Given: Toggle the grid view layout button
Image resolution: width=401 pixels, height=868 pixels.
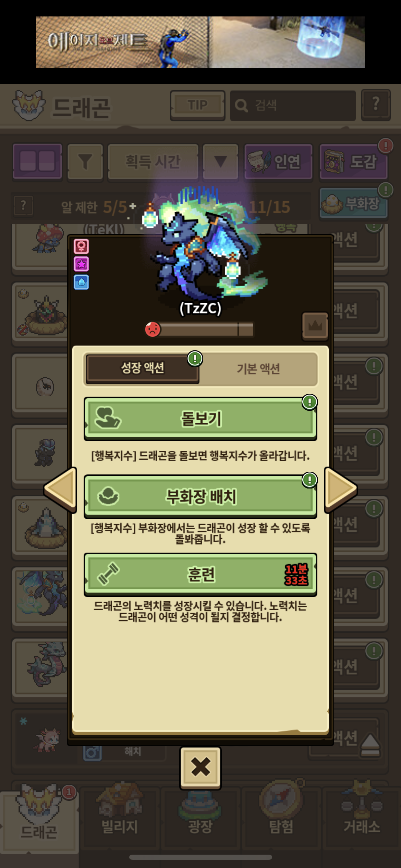Looking at the screenshot, I should coord(37,161).
